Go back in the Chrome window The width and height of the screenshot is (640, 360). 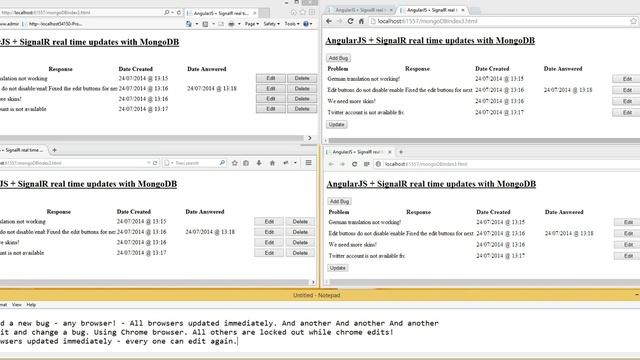pos(329,21)
